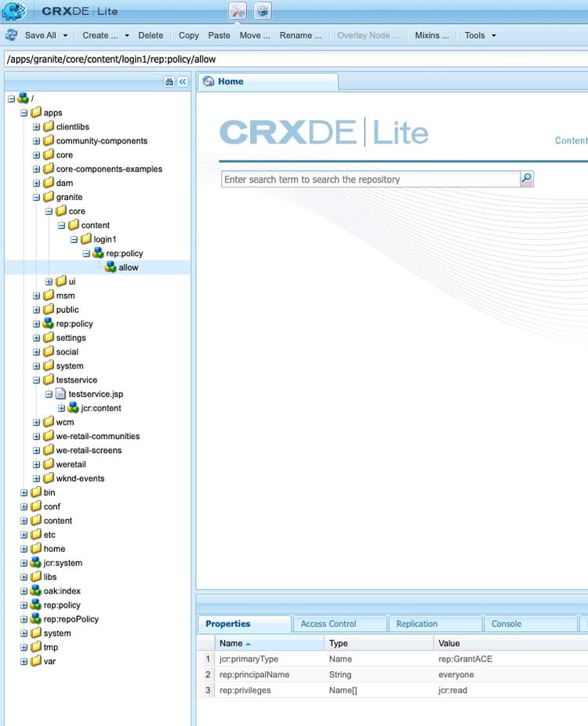
Task: Click the 'jcr:read' value cell
Action: [x=452, y=691]
